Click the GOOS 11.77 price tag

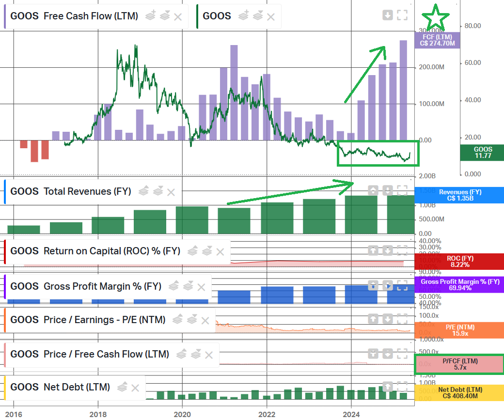[483, 153]
